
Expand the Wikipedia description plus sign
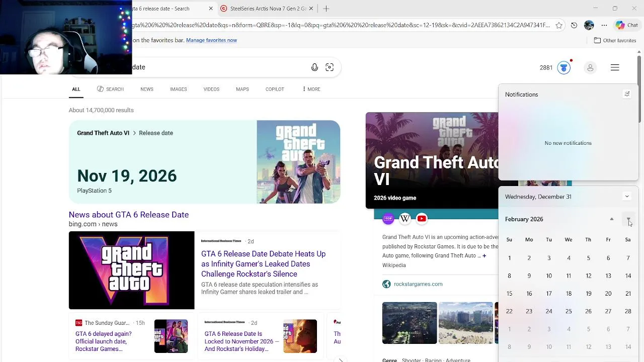pos(484,256)
